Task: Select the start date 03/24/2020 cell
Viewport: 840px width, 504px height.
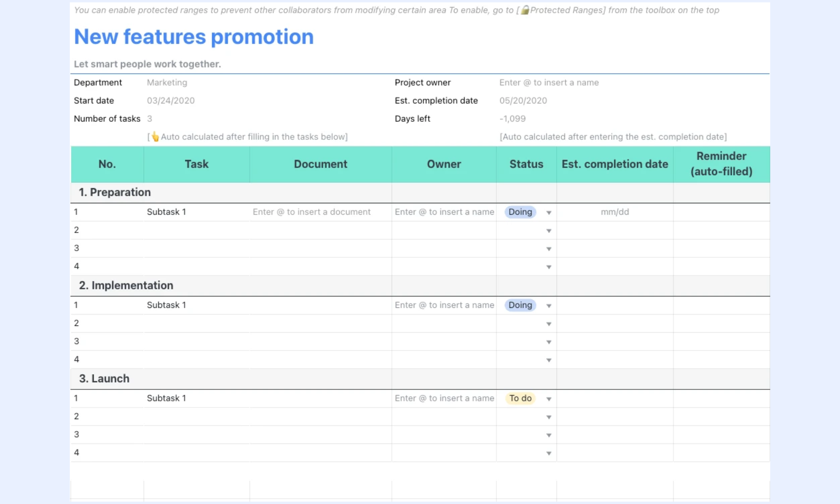Action: pyautogui.click(x=171, y=100)
